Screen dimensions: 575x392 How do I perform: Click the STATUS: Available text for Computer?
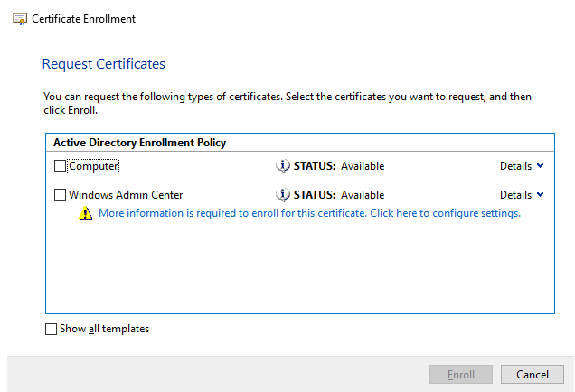339,166
